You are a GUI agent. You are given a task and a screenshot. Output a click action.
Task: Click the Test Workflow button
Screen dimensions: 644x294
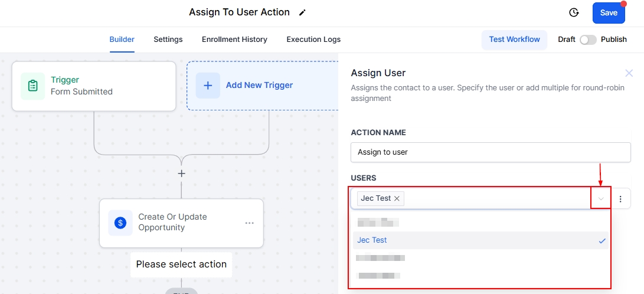[x=514, y=40]
